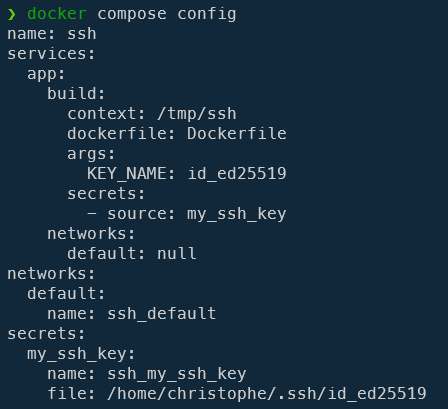Viewport: 448px width, 409px height.
Task: Click the word docker in the command
Action: coord(57,14)
